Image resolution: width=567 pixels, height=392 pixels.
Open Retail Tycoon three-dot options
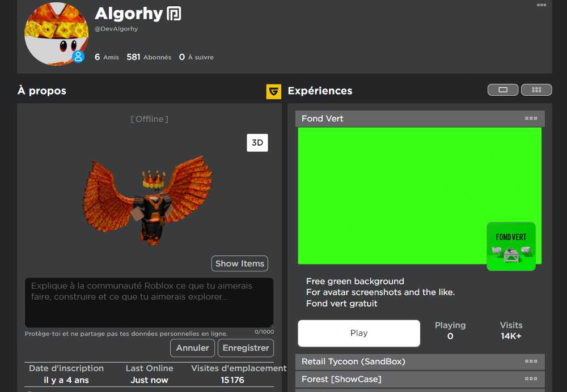point(531,361)
